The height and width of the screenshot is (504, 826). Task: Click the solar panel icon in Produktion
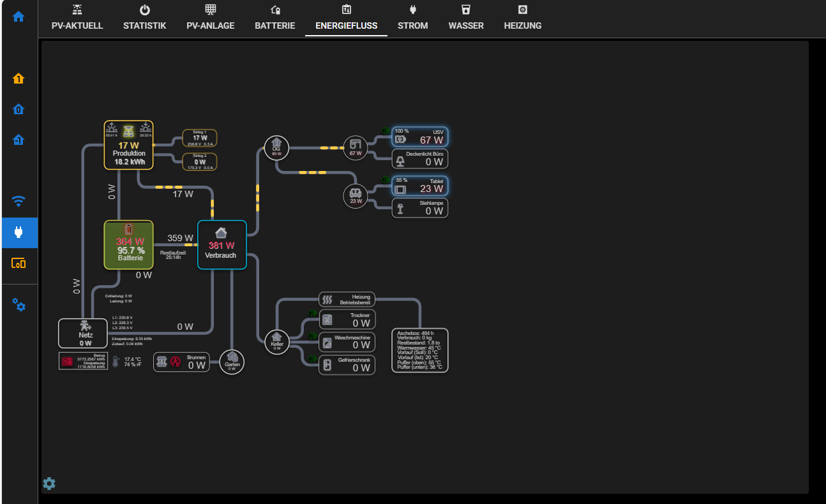click(129, 131)
